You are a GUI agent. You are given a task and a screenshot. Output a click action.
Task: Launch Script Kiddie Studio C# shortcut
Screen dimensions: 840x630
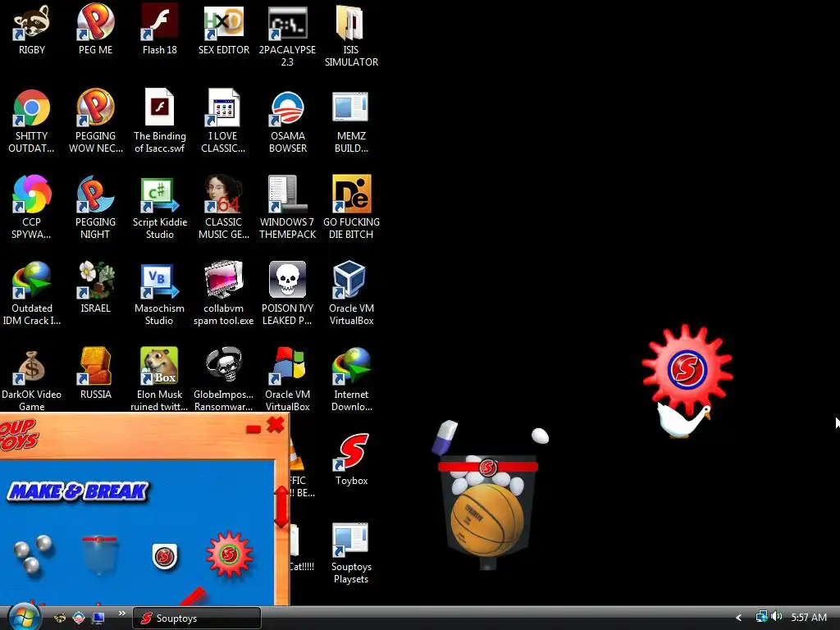[x=160, y=207]
